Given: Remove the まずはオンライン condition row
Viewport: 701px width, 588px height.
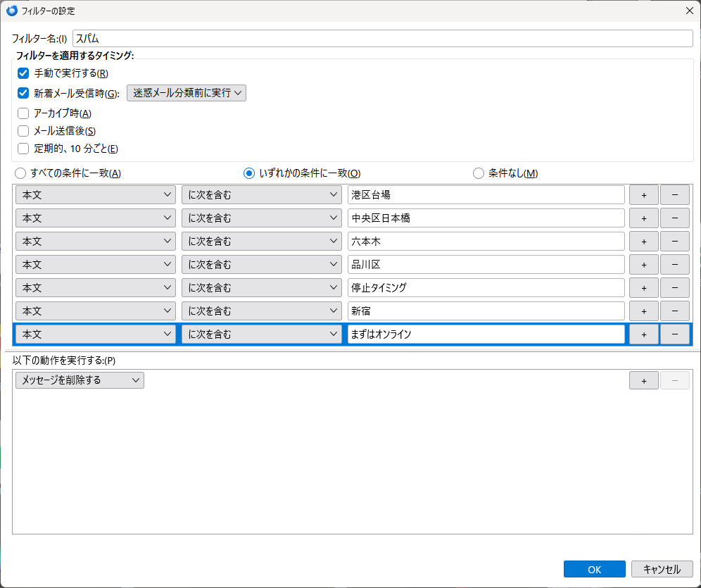Looking at the screenshot, I should click(x=675, y=334).
